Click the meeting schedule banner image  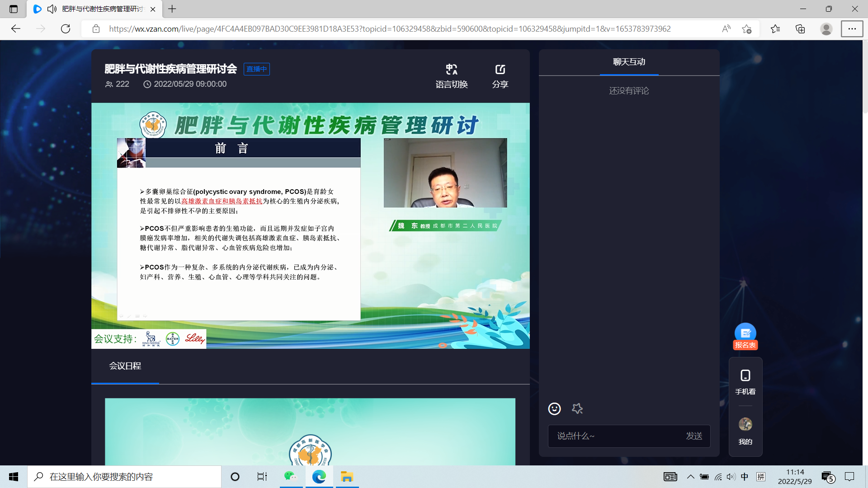tap(310, 432)
